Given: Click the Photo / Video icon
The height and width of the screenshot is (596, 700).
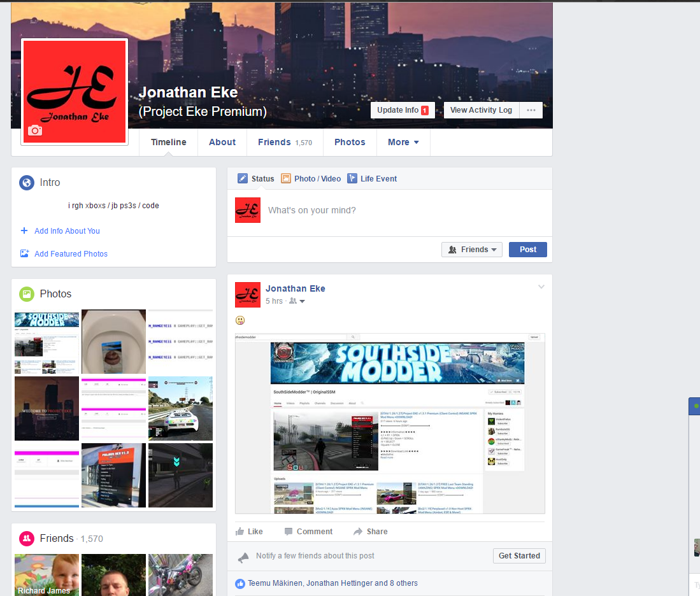Looking at the screenshot, I should [x=286, y=178].
